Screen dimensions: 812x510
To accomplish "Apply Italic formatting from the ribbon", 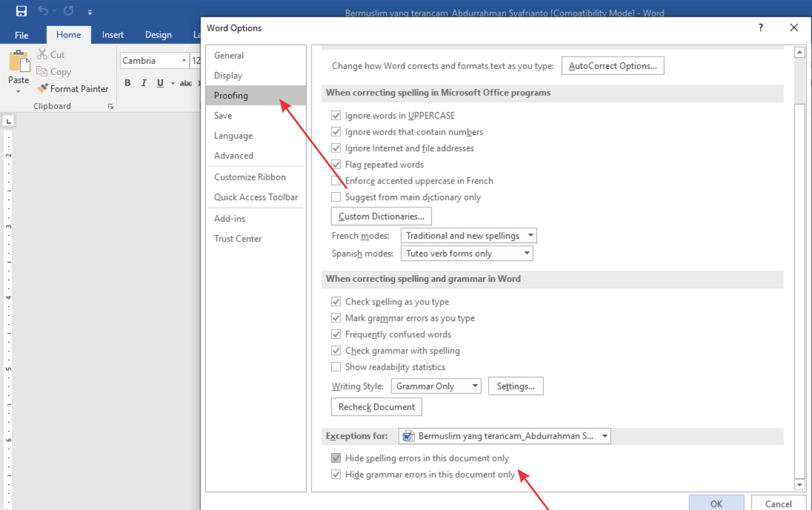I will point(144,83).
